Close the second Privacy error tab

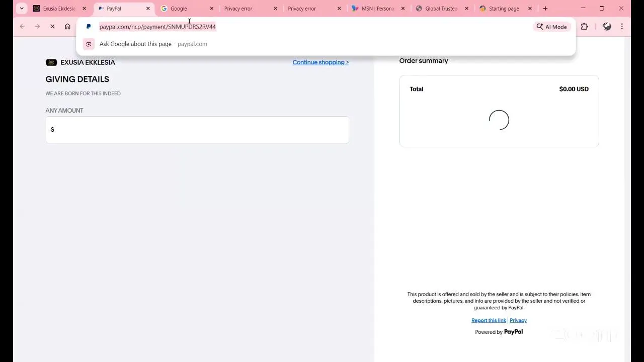coord(339,9)
